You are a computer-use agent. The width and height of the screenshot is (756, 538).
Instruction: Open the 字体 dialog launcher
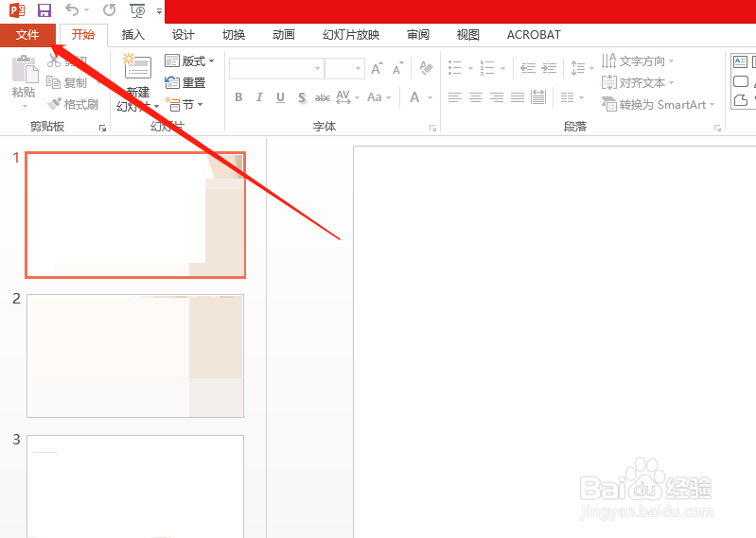[432, 128]
